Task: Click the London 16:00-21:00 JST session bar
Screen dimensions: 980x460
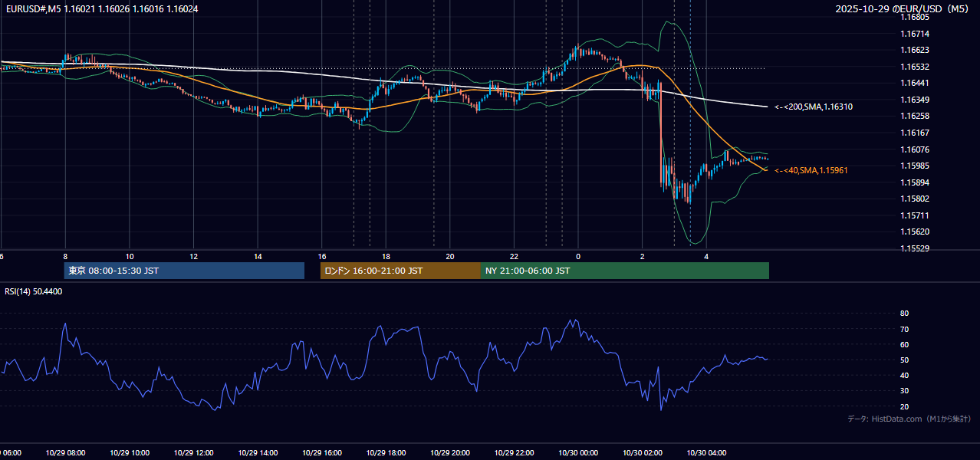Action: pyautogui.click(x=400, y=271)
